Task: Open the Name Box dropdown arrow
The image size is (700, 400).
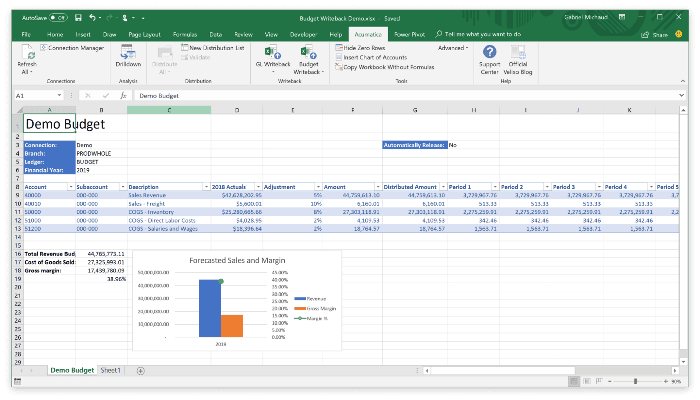Action: pyautogui.click(x=59, y=96)
